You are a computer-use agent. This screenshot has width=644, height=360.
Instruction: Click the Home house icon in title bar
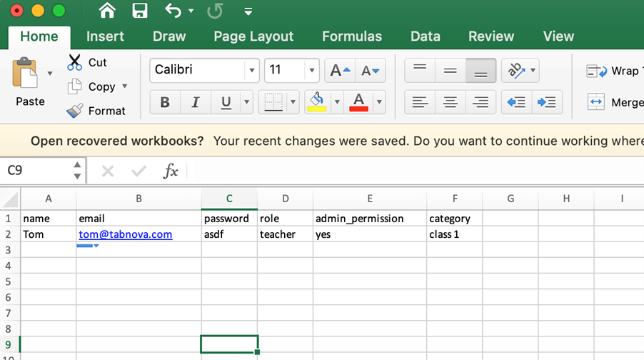tap(107, 10)
